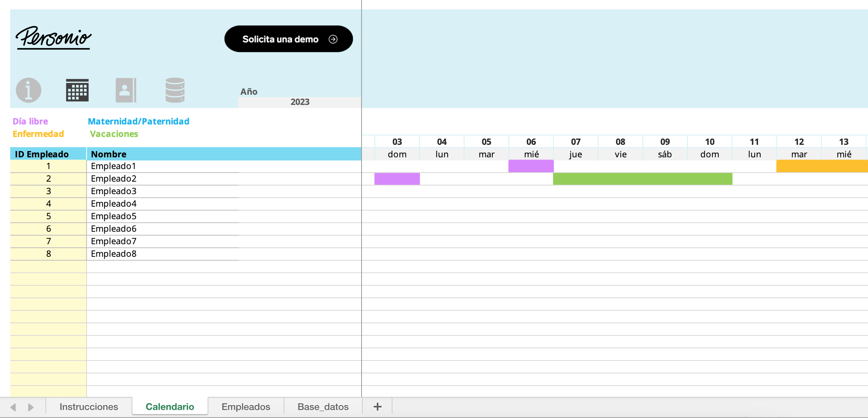868x418 pixels.
Task: Click the Día libre legend label
Action: tap(30, 121)
